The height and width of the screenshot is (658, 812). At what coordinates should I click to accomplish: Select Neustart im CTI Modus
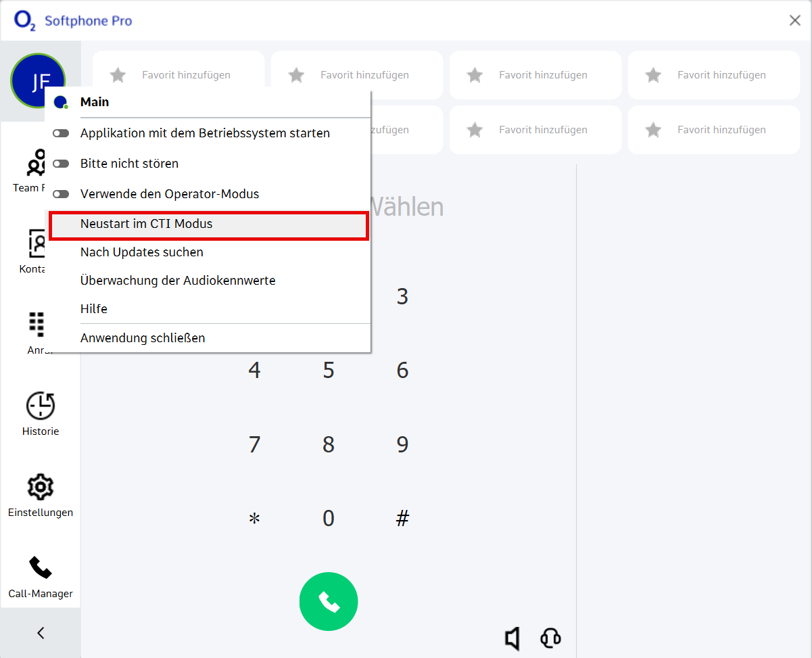point(146,224)
